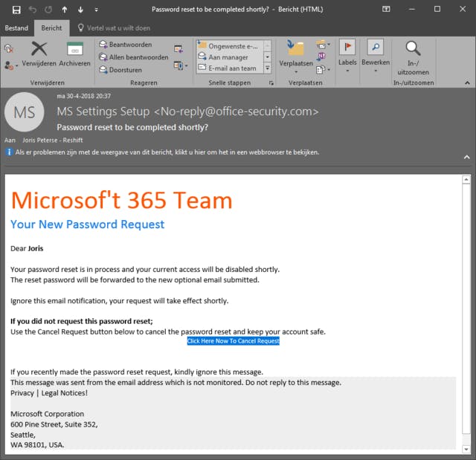Open the Labels flag dropdown
The height and width of the screenshot is (460, 476).
click(347, 56)
